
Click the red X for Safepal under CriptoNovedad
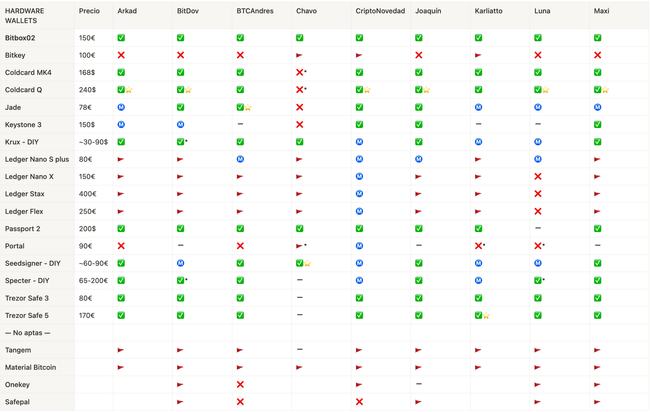pos(359,402)
